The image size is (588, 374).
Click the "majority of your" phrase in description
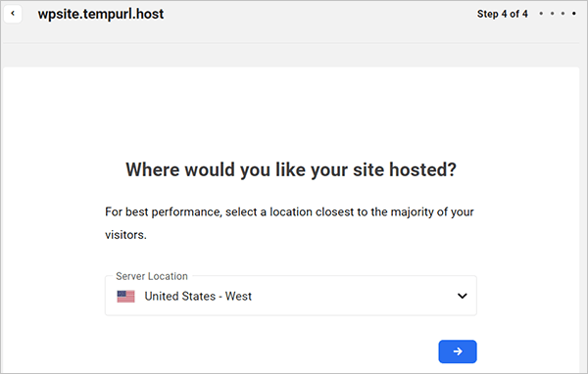point(432,212)
